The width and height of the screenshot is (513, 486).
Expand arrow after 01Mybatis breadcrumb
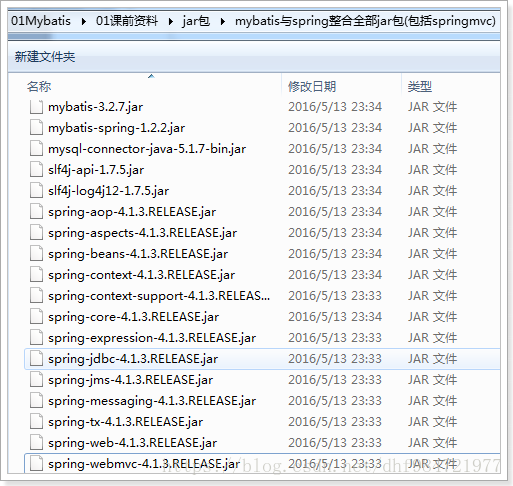(x=84, y=22)
